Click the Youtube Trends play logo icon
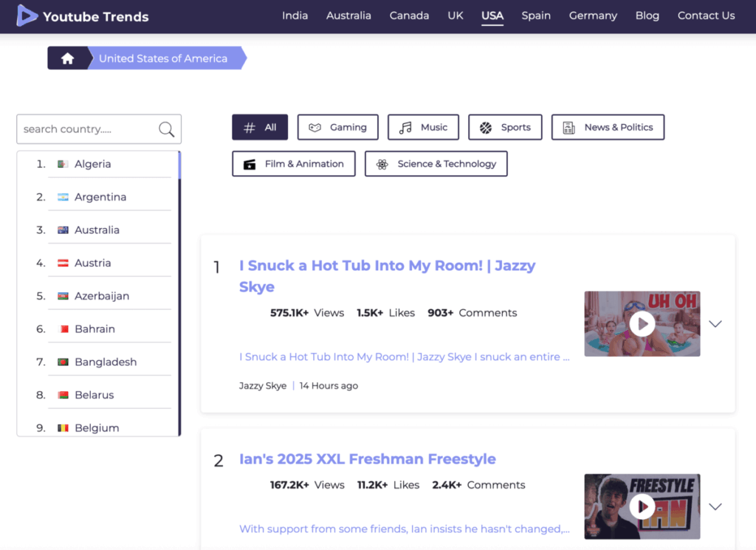 (x=27, y=16)
